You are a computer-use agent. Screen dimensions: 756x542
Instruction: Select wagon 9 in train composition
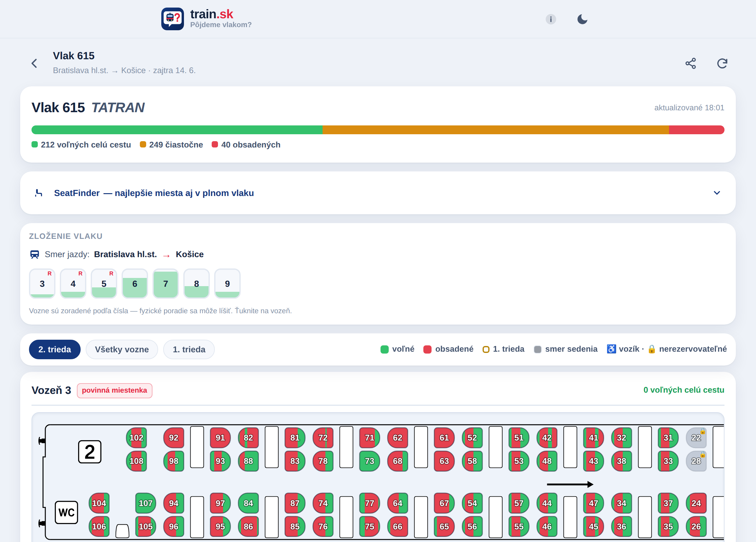point(227,284)
